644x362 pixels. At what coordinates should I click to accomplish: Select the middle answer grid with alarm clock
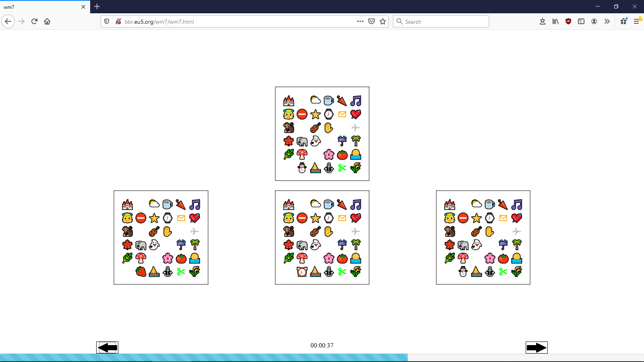click(x=322, y=238)
